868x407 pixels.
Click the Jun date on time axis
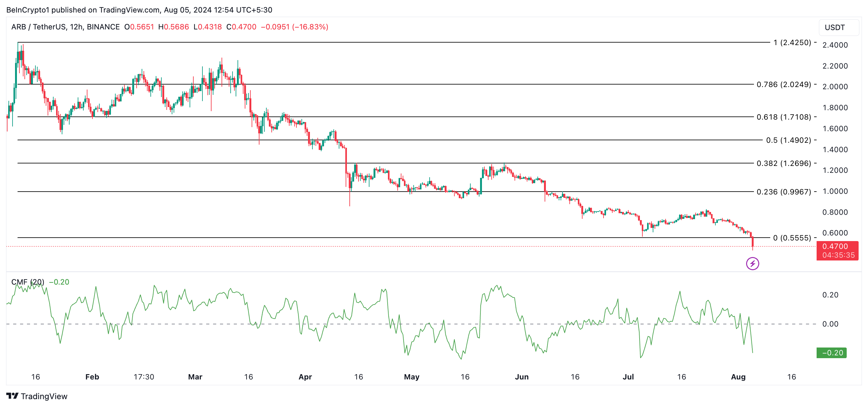[x=521, y=377]
